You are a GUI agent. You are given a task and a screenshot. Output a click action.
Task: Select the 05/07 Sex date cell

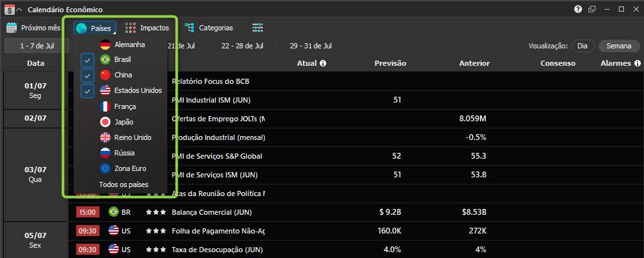[x=36, y=240]
